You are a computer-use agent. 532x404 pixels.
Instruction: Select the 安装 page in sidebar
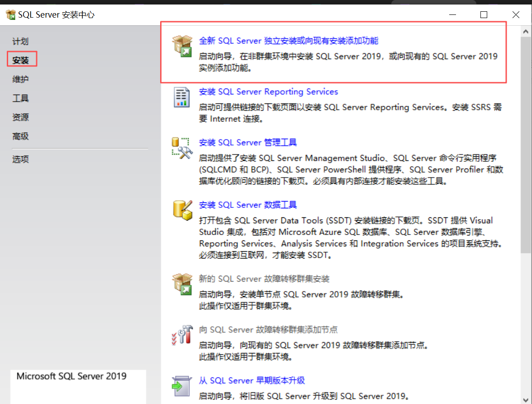click(x=21, y=61)
